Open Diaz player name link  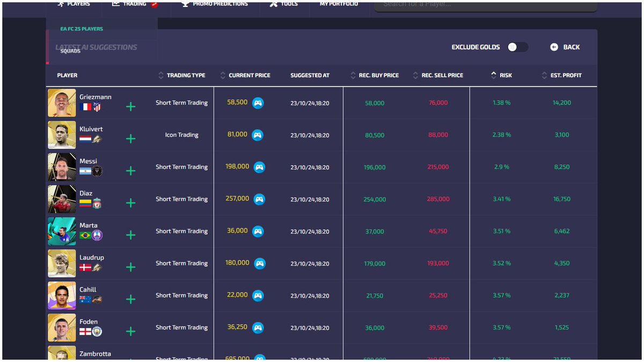86,194
